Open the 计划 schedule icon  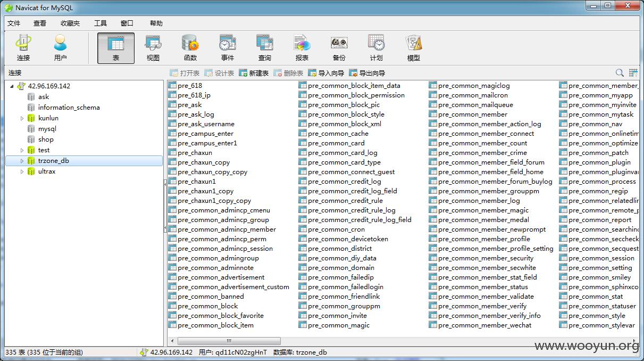click(x=377, y=48)
